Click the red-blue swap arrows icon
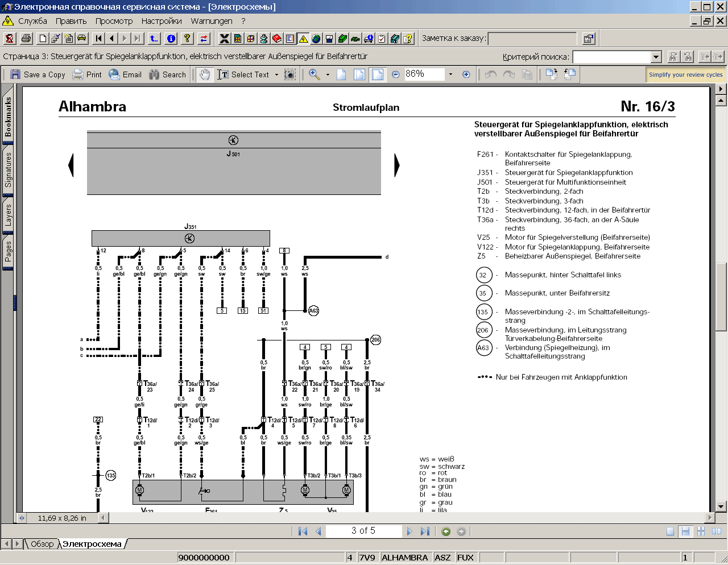The width and height of the screenshot is (728, 565). (x=204, y=39)
